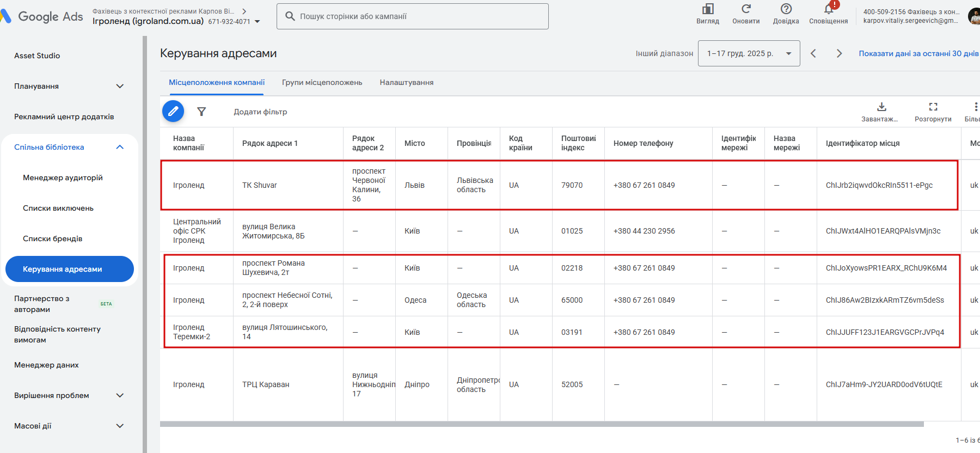This screenshot has width=980, height=453.
Task: Switch to Налаштування tab
Action: 407,83
